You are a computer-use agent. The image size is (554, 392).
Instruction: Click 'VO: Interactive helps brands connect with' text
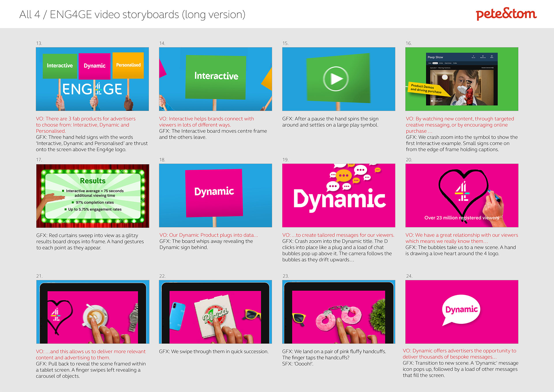coord(207,119)
